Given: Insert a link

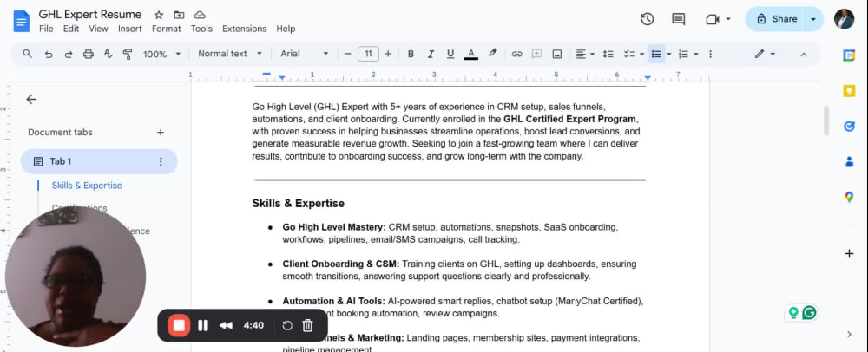Looking at the screenshot, I should (516, 54).
